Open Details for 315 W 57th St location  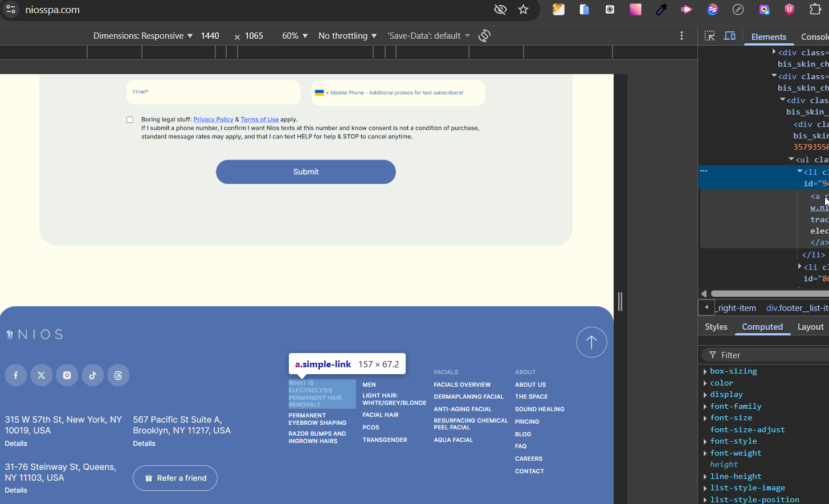16,444
